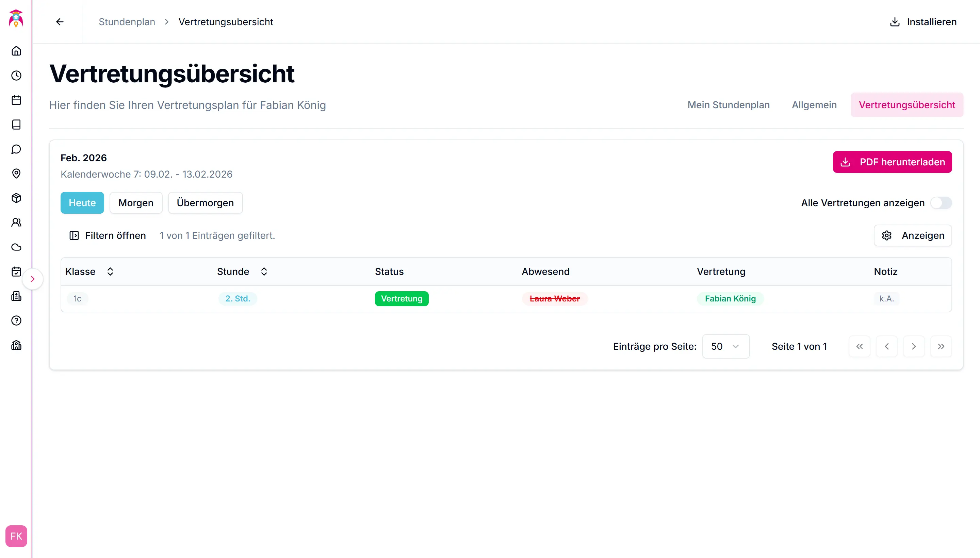Image resolution: width=980 pixels, height=558 pixels.
Task: Open the calendar icon in sidebar
Action: pos(16,100)
